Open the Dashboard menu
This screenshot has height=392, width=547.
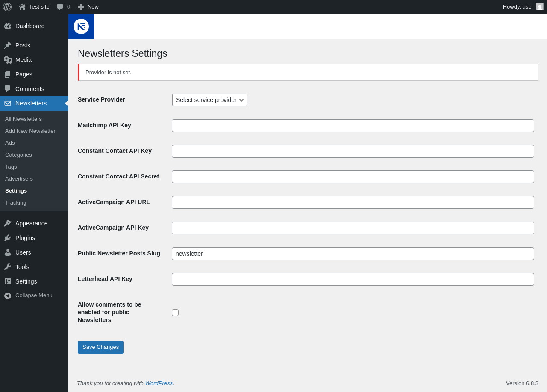coord(34,26)
